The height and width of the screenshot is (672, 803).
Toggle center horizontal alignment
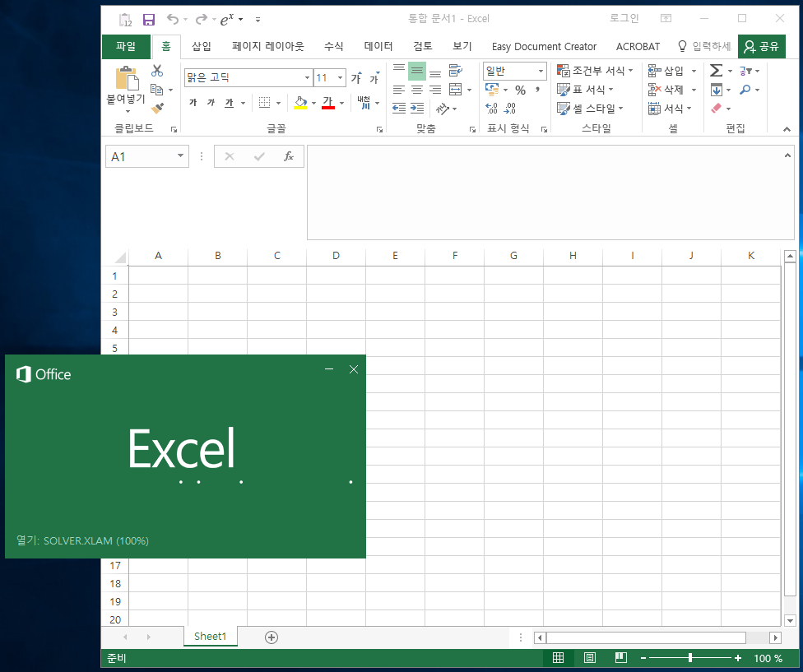[x=417, y=90]
